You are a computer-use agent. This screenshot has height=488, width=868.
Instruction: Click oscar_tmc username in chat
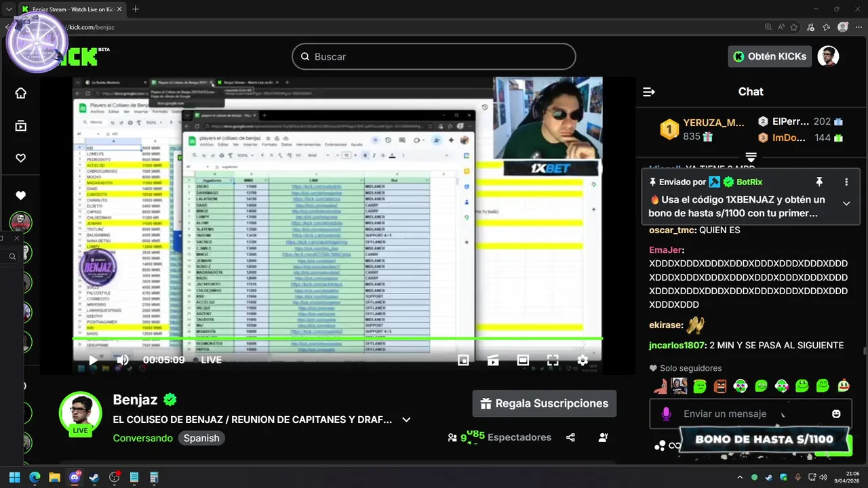coord(673,230)
